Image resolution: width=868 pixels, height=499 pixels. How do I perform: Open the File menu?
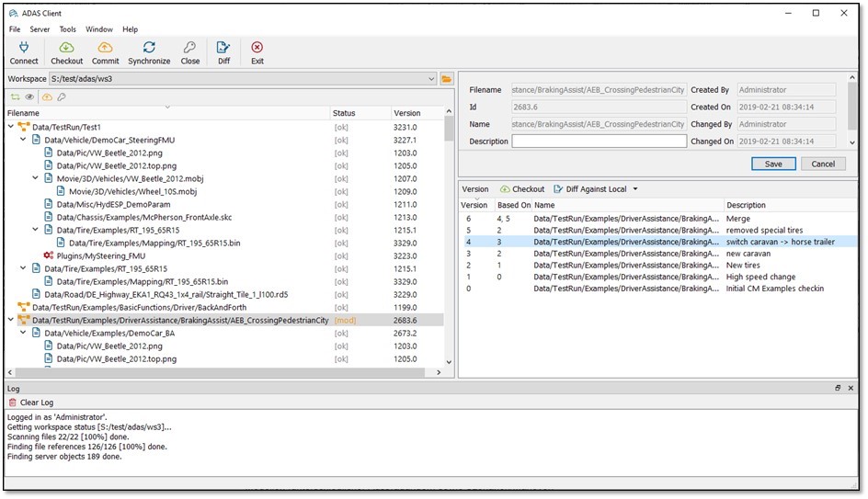(x=15, y=29)
